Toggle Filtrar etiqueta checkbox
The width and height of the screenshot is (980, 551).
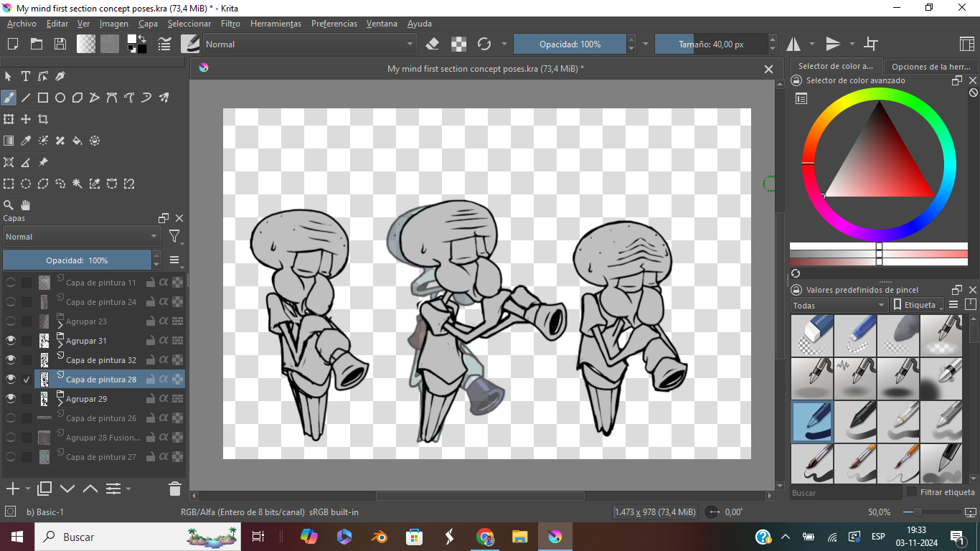click(x=912, y=492)
